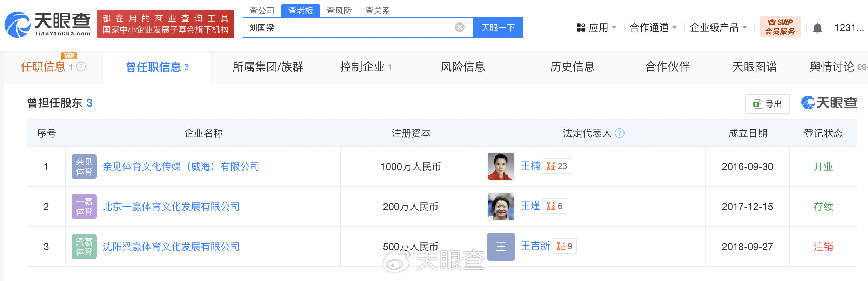This screenshot has width=868, height=281.
Task: Open 王楠 legal representative link
Action: tap(530, 166)
